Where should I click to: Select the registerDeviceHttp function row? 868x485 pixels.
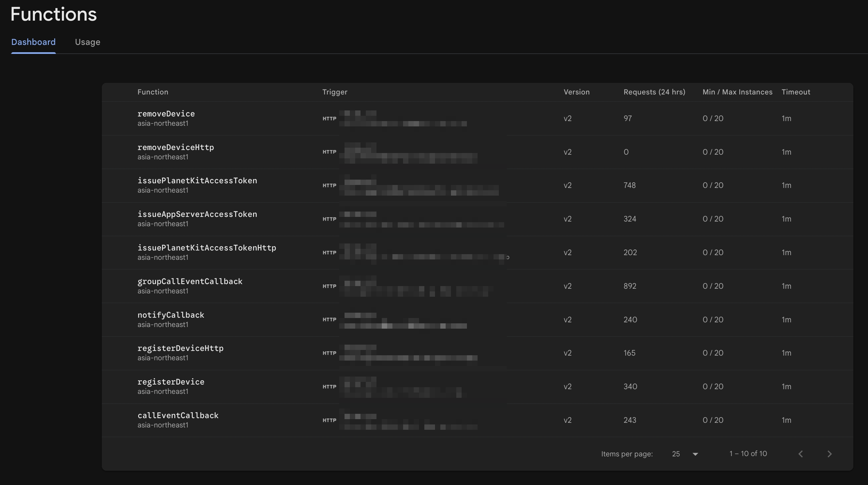[x=180, y=348]
